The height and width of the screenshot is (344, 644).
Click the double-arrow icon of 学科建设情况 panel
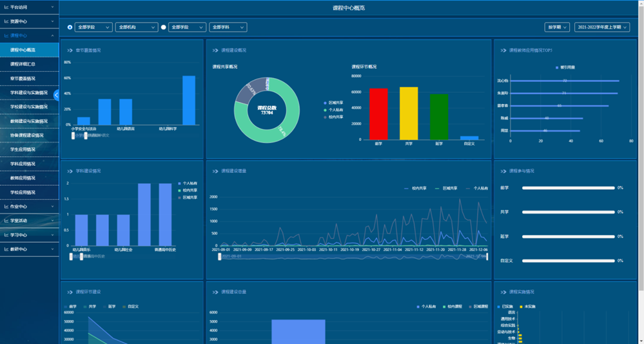pos(70,171)
